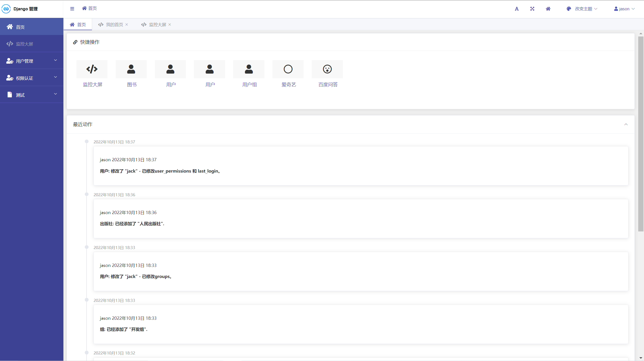
Task: Open the 爱奇艺 circle icon shortcut
Action: [288, 69]
